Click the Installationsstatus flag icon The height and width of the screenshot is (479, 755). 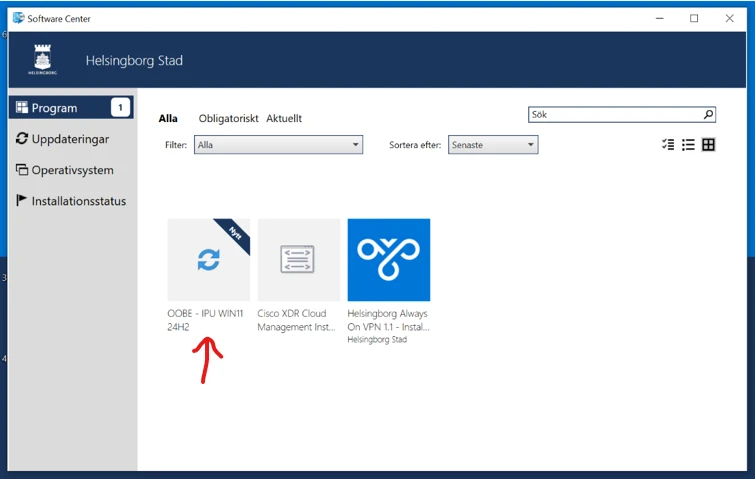click(x=21, y=200)
